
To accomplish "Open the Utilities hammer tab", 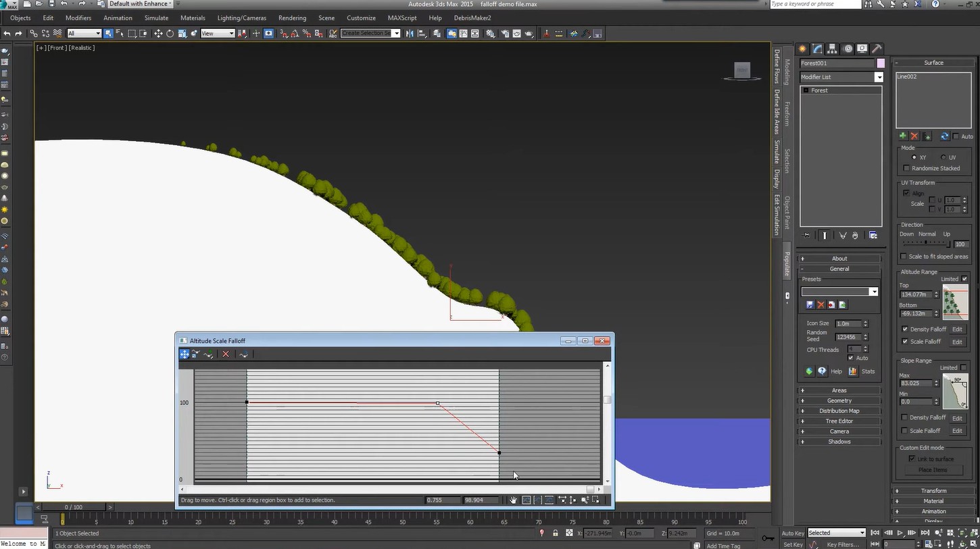I will [877, 49].
